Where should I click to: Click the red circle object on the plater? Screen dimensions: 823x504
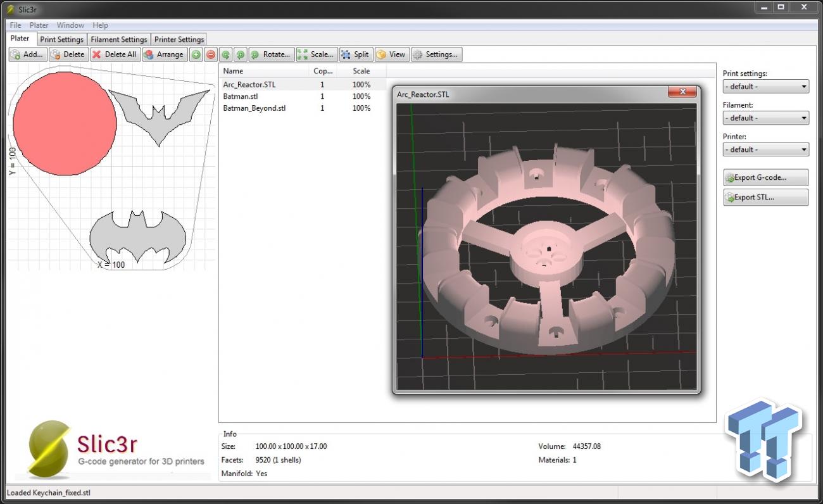[65, 123]
